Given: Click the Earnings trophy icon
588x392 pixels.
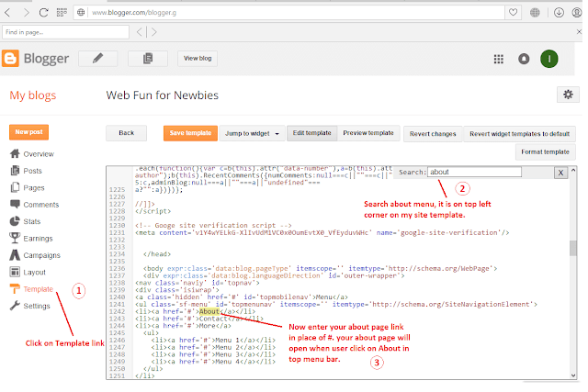Looking at the screenshot, I should [15, 238].
